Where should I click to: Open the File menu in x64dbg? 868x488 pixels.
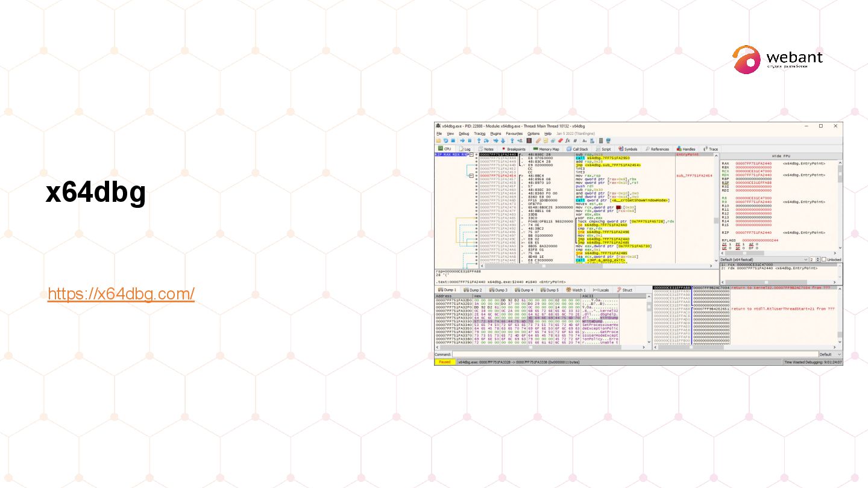coord(439,134)
